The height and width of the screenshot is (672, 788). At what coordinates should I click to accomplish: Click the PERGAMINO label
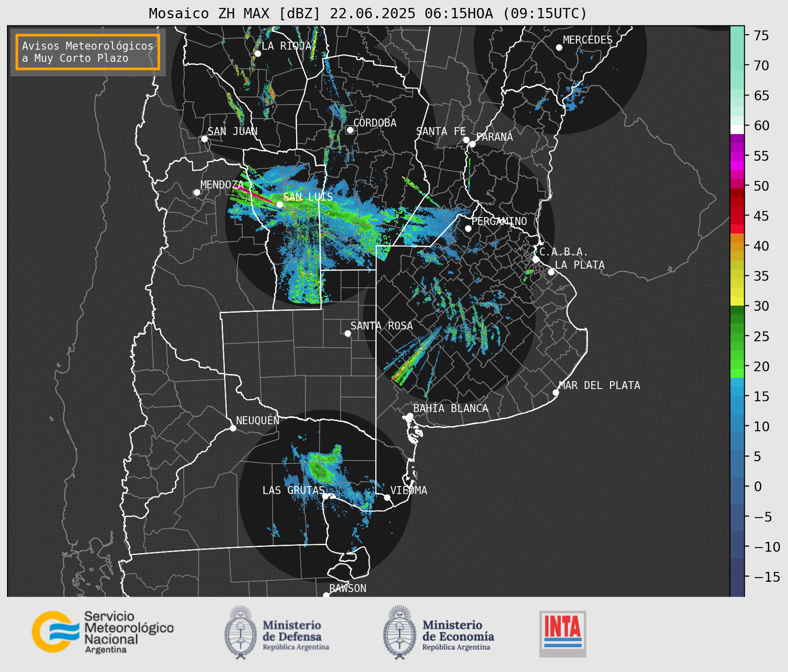coord(499,221)
